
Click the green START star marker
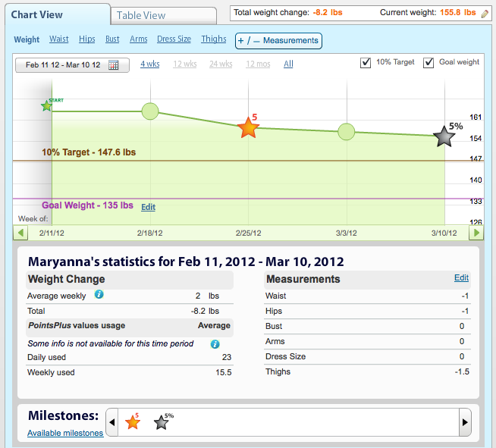tap(47, 106)
